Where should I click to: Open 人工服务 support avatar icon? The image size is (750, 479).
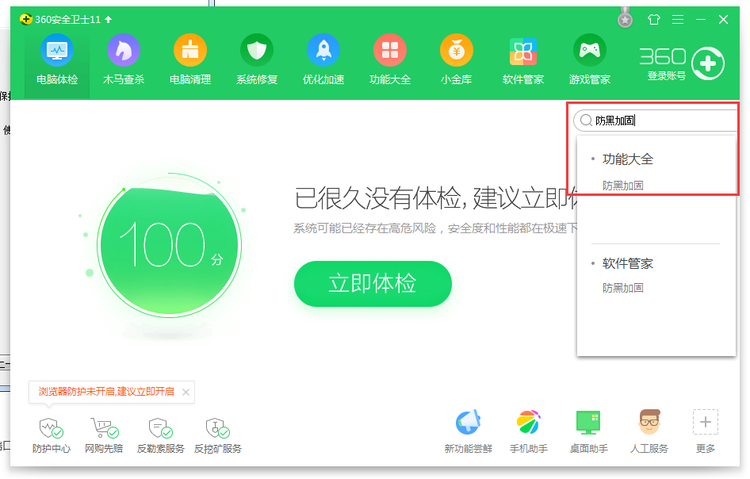point(649,422)
